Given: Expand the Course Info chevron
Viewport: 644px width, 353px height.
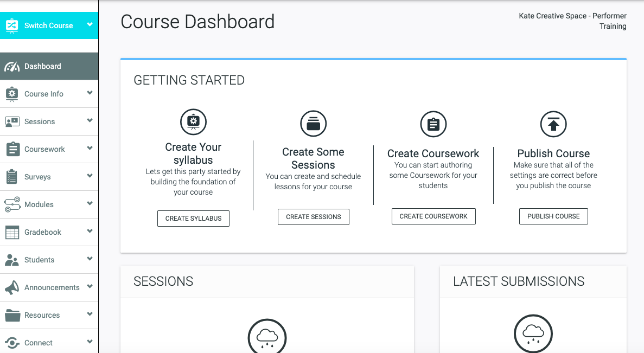Looking at the screenshot, I should pyautogui.click(x=90, y=93).
